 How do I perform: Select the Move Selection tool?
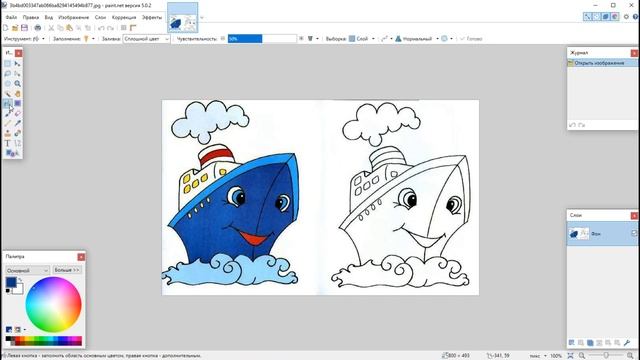point(18,73)
